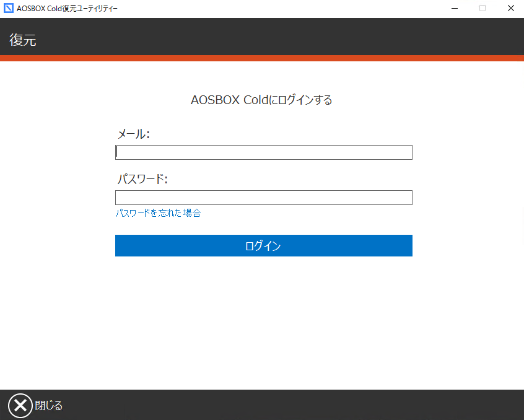Screen dimensions: 524x420
Task: Click the パスワード input field
Action: pyautogui.click(x=263, y=198)
